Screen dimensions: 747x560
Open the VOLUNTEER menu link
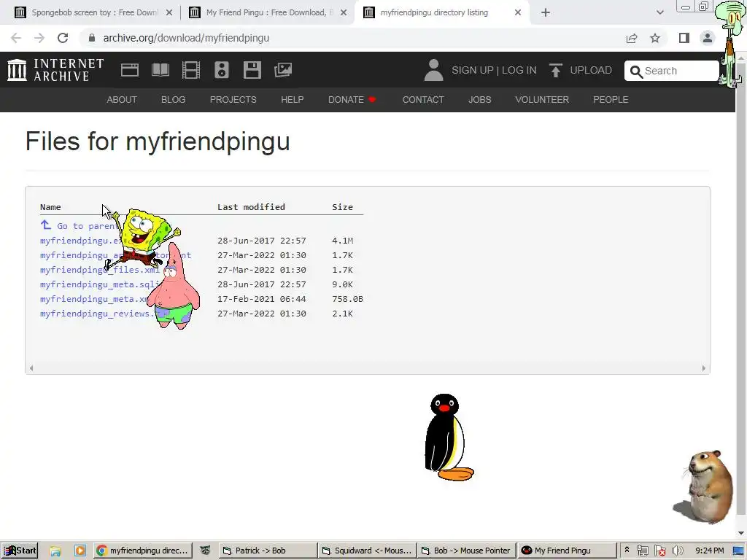coord(542,99)
